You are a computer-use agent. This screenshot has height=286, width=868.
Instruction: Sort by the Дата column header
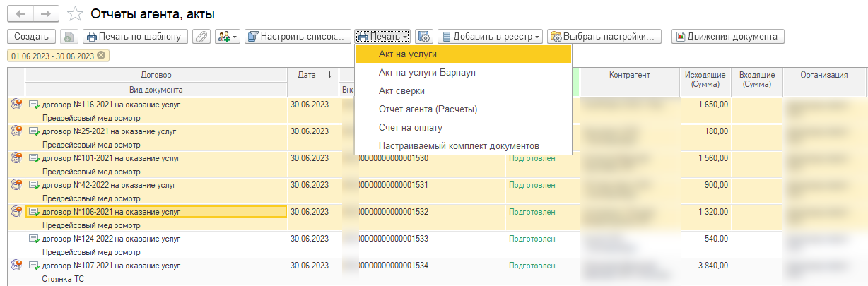(313, 75)
